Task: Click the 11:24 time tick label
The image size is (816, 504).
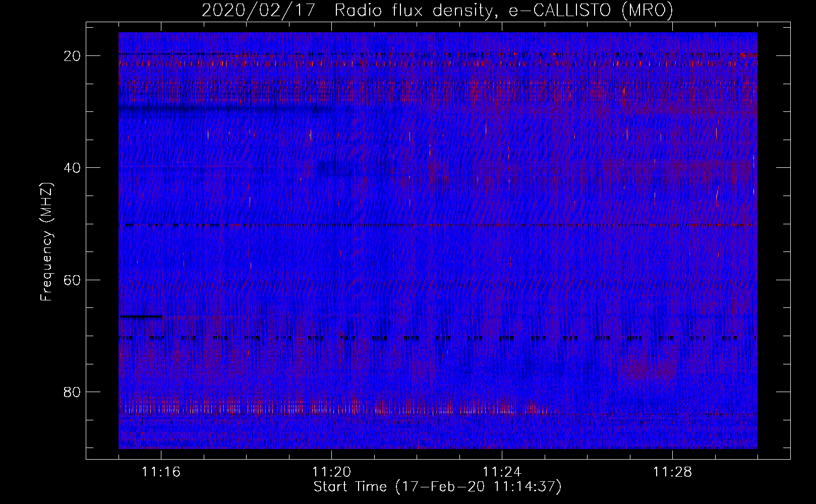Action: click(502, 472)
